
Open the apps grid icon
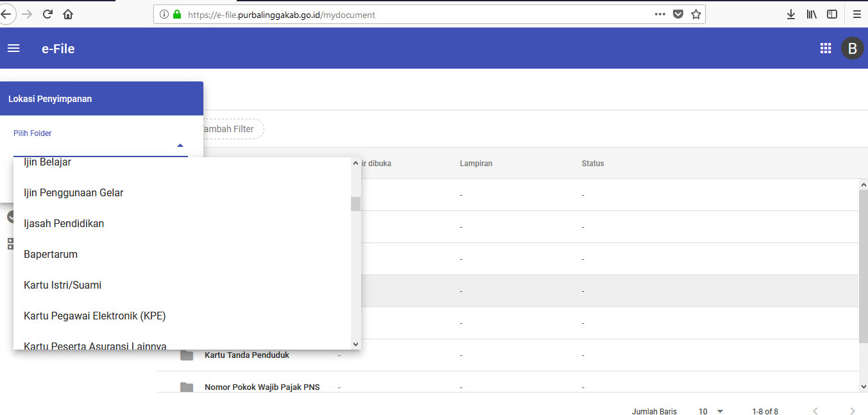click(826, 48)
